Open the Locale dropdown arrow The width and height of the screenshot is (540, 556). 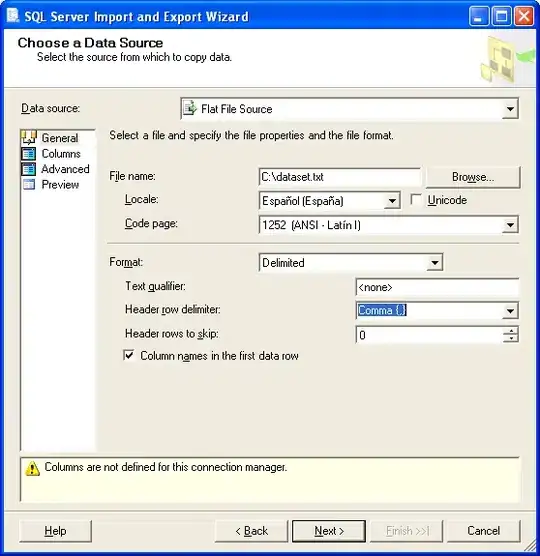(392, 201)
